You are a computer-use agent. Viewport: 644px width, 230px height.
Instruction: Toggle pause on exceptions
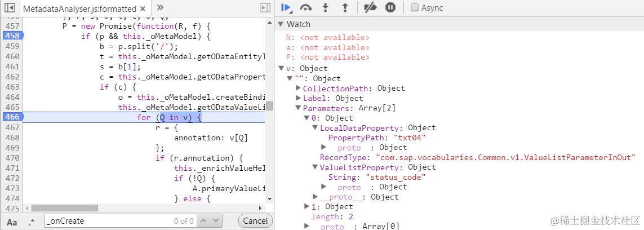pos(390,7)
